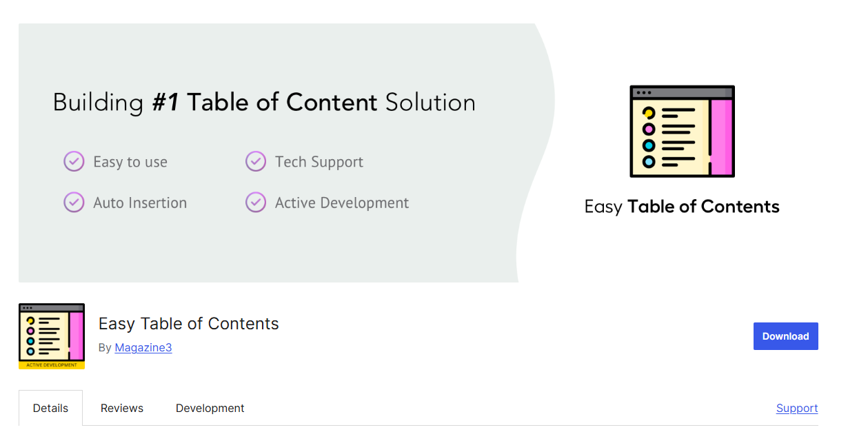Image resolution: width=868 pixels, height=443 pixels.
Task: Click the Easy Table of Contents plugin thumbnail
Action: pyautogui.click(x=51, y=336)
